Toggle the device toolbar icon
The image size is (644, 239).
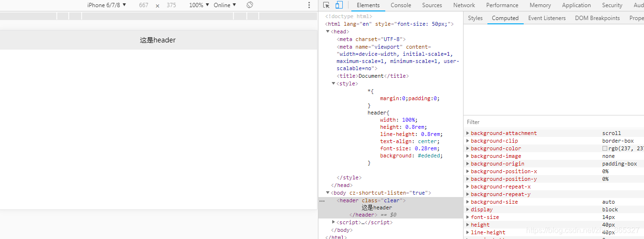pos(339,5)
